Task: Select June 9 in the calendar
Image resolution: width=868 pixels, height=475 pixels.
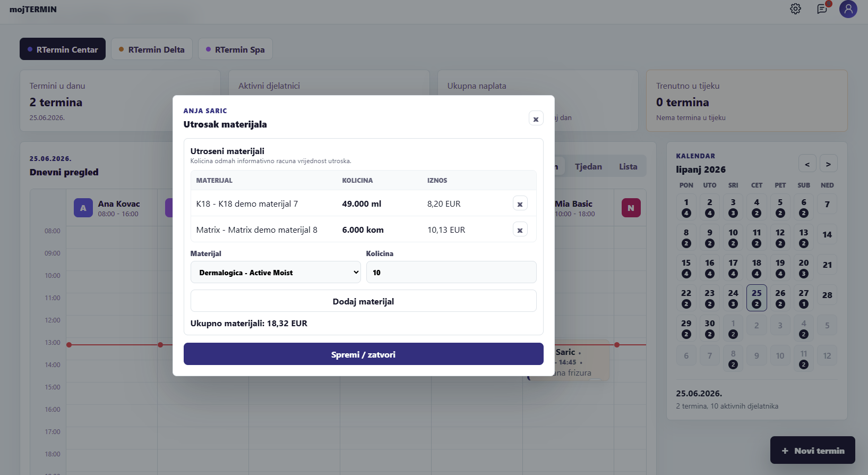Action: [710, 237]
